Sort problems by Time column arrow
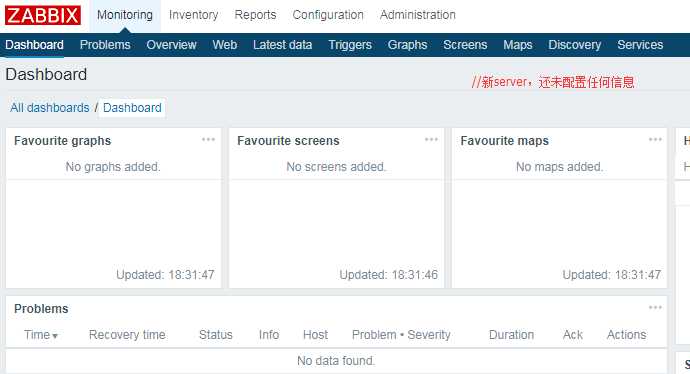 click(55, 336)
